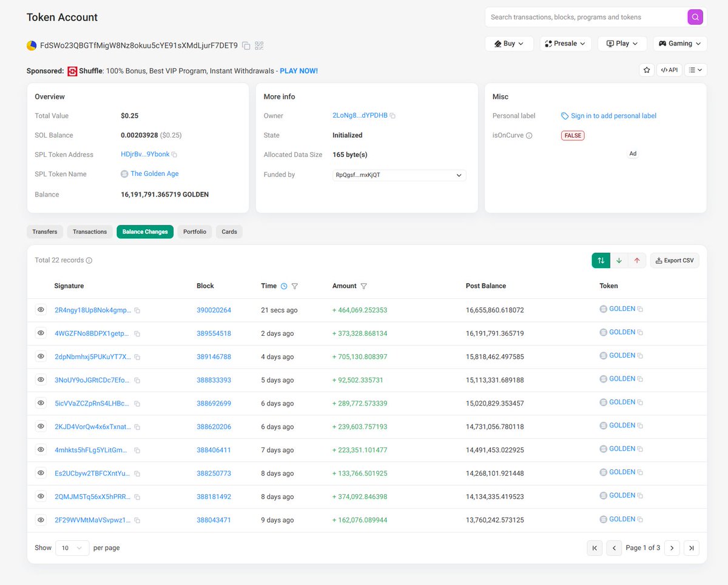Screen dimensions: 728x585
Task: Focus the search transactions input field
Action: (x=586, y=17)
